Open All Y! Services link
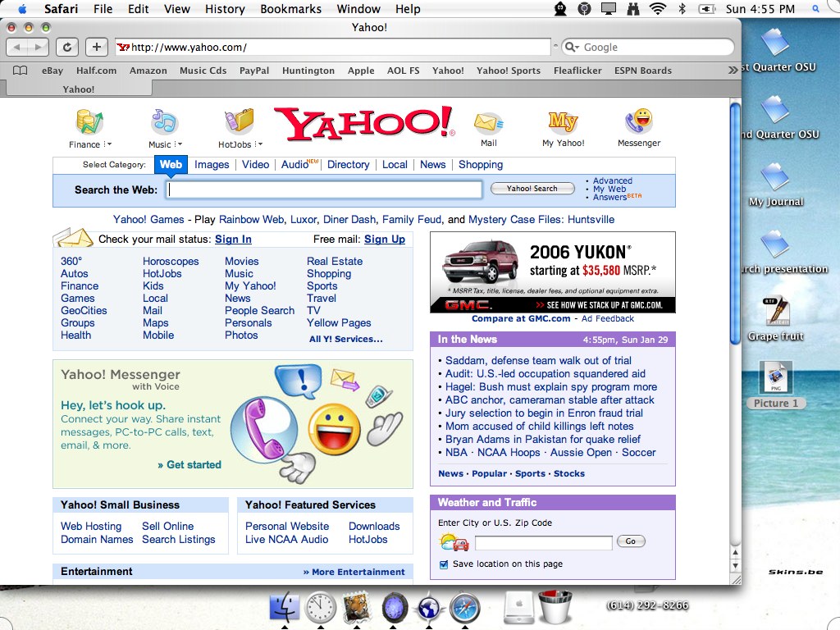The height and width of the screenshot is (630, 840). [346, 339]
